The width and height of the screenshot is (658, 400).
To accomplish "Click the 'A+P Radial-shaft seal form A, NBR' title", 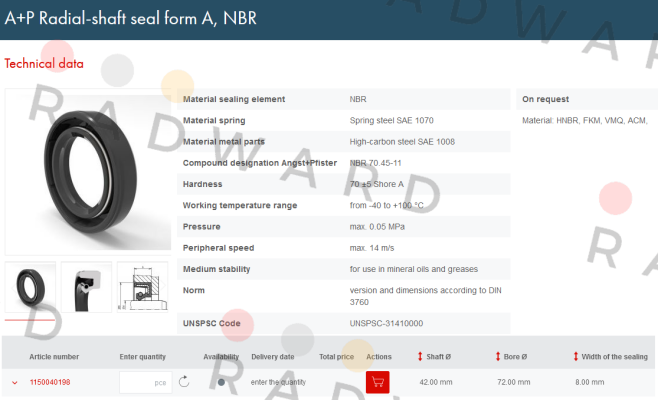I will (x=131, y=18).
